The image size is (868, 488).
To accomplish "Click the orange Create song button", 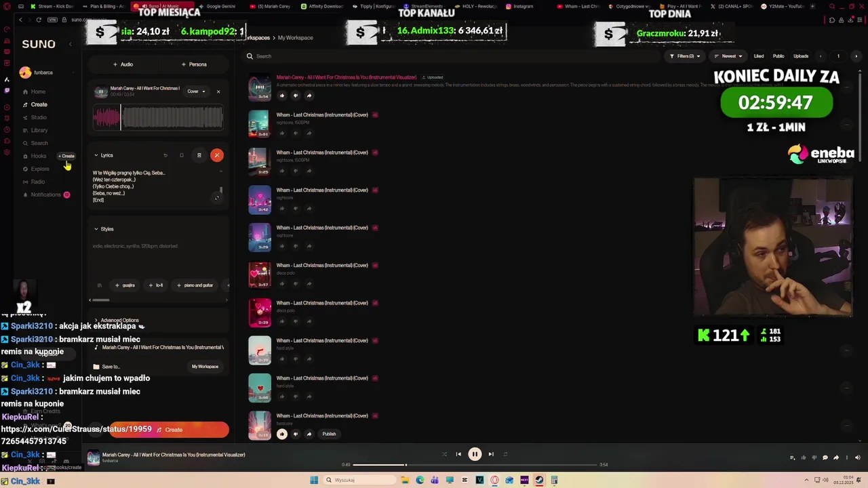I will pos(169,430).
